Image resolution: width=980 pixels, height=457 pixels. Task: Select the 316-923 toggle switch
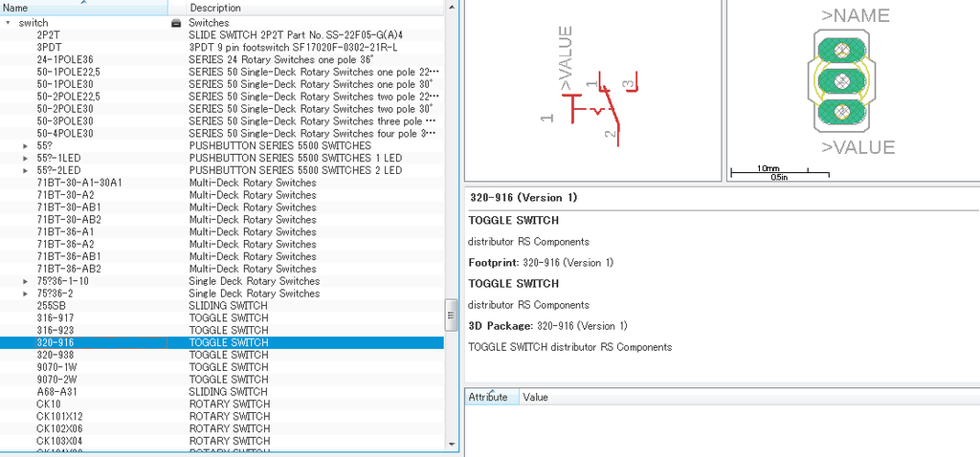click(222, 330)
